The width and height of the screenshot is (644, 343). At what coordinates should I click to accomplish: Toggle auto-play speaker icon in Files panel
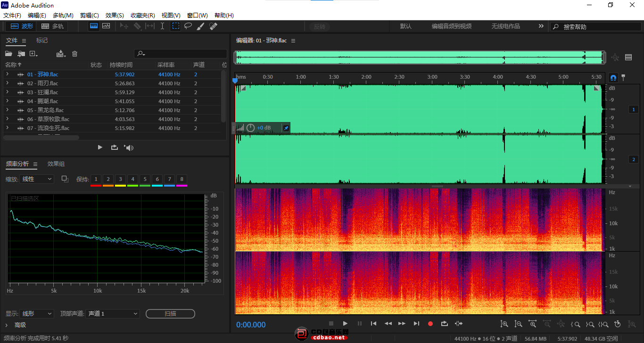tap(129, 147)
